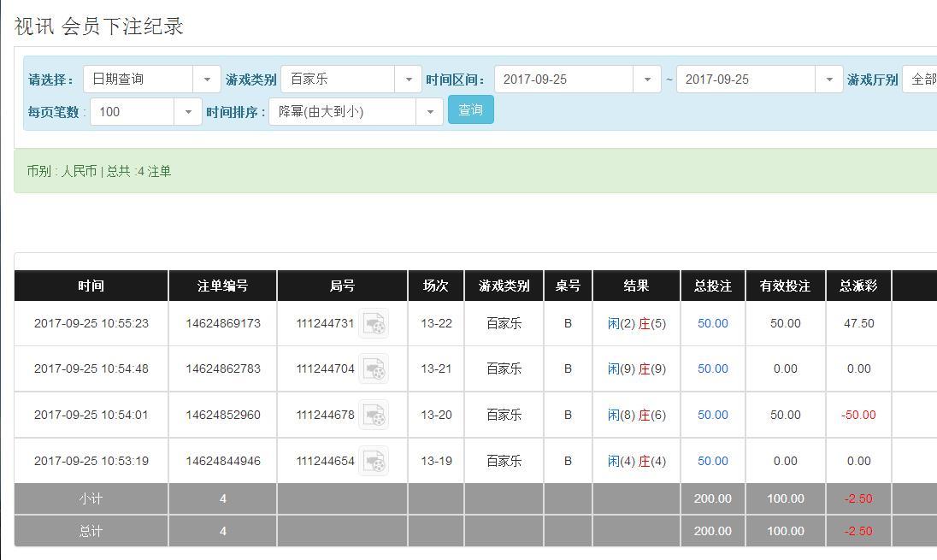Expand the start date 2017-09-25 dropdown

577,80
